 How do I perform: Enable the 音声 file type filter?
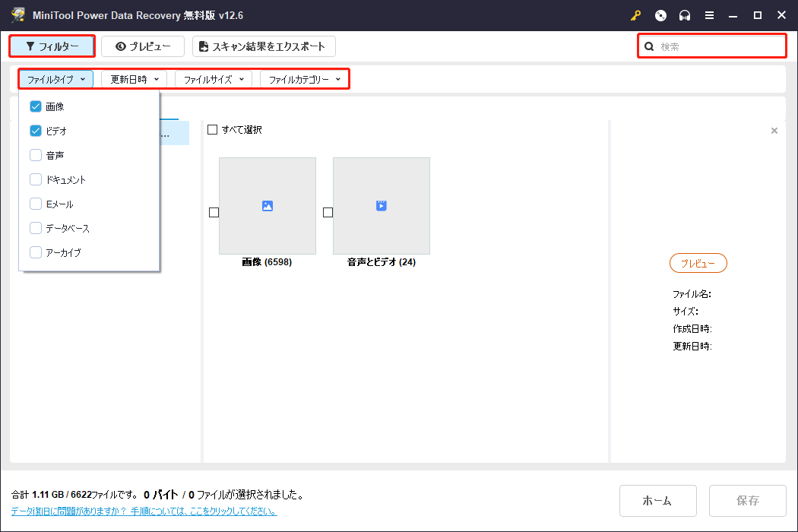click(35, 155)
